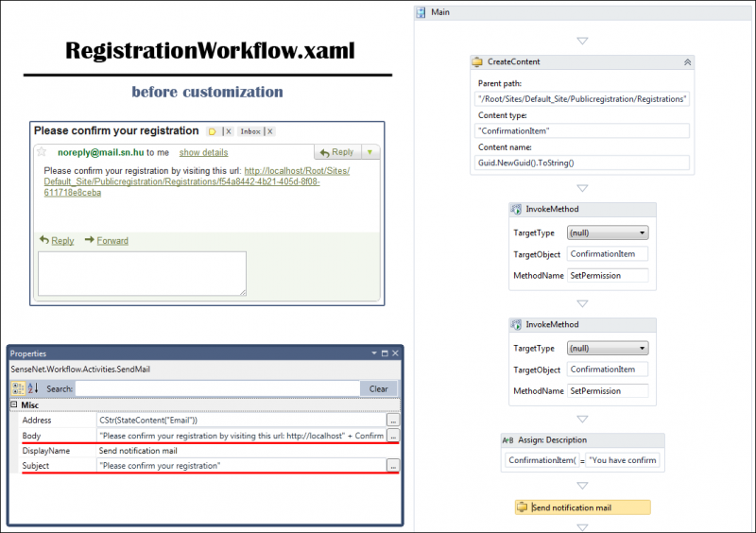756x533 pixels.
Task: Open the reply options dropdown arrow
Action: pyautogui.click(x=369, y=152)
